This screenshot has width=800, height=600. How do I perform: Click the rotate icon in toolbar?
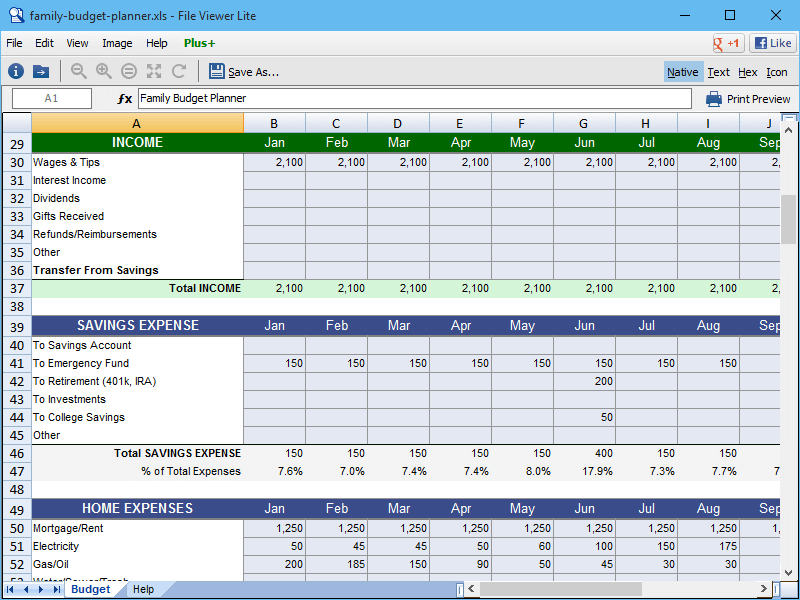[179, 71]
